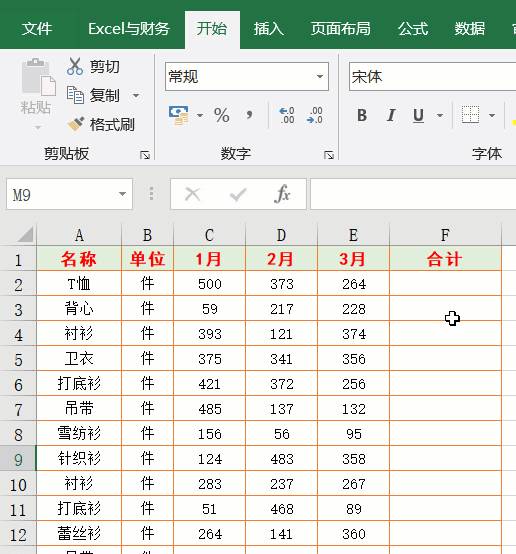Screen dimensions: 516x554
Task: Select the 开始 ribbon tab
Action: click(x=212, y=29)
